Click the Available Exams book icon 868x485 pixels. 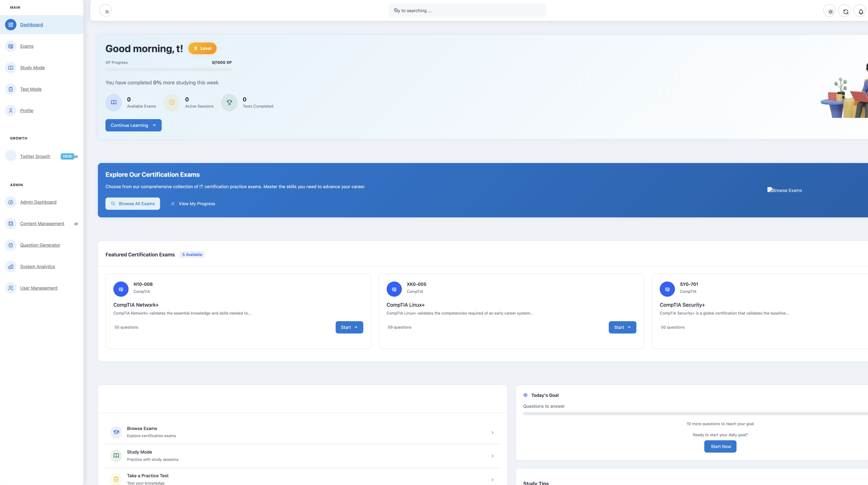pos(114,102)
